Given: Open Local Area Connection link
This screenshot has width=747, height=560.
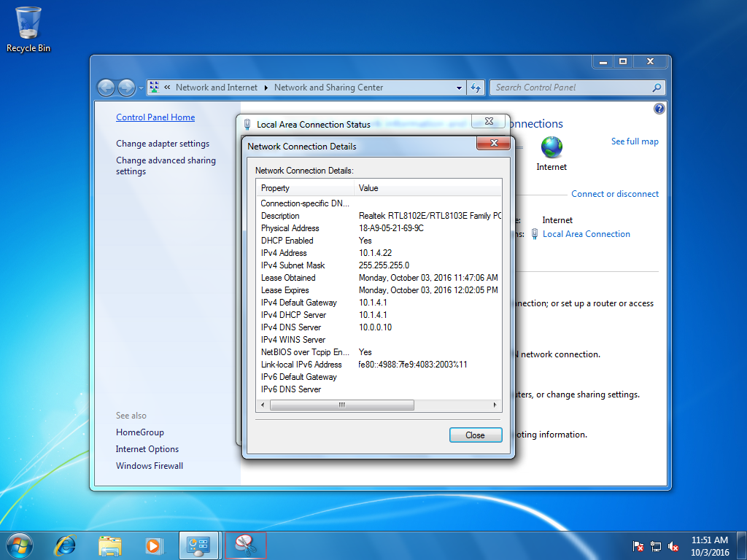Looking at the screenshot, I should tap(586, 234).
